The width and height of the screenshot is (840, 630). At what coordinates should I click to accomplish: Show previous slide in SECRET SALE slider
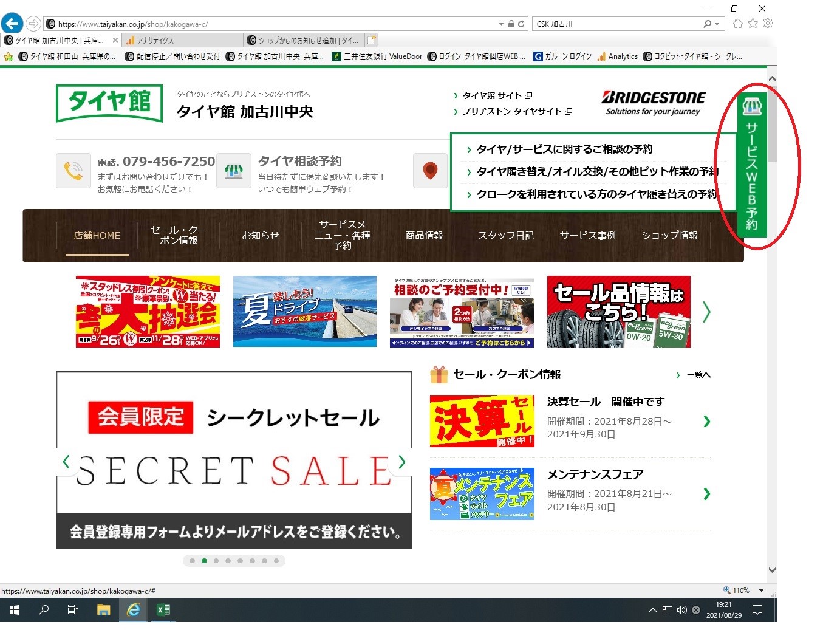coord(66,462)
